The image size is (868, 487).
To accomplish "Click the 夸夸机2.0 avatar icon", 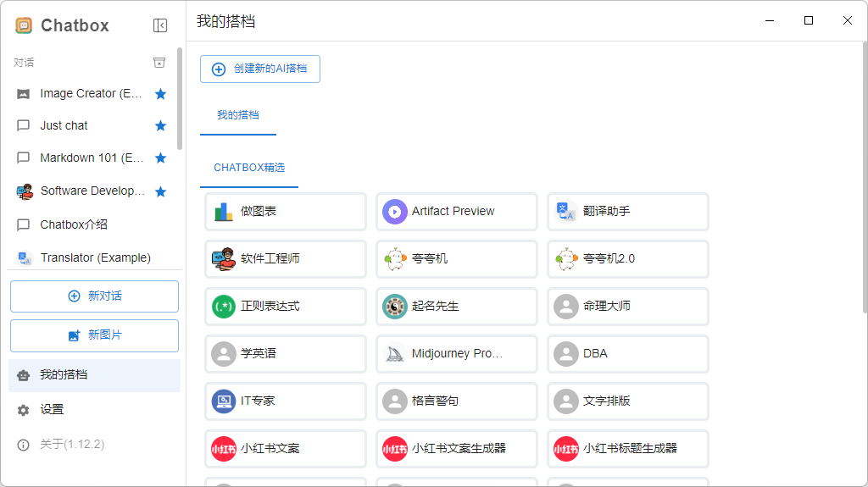I will pyautogui.click(x=566, y=258).
